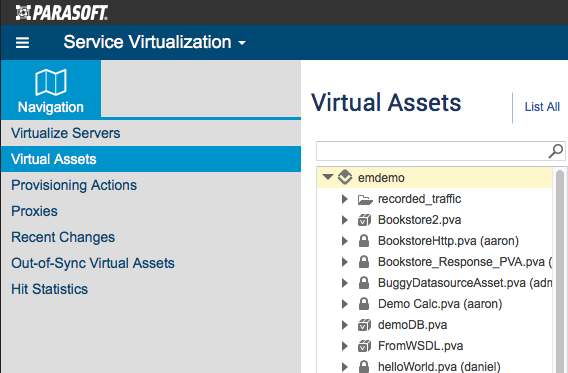
Task: Click the Parasoft logo
Action: coord(62,13)
